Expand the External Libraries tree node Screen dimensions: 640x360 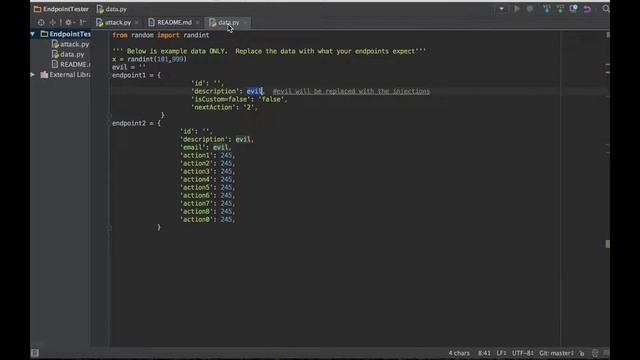pos(33,75)
